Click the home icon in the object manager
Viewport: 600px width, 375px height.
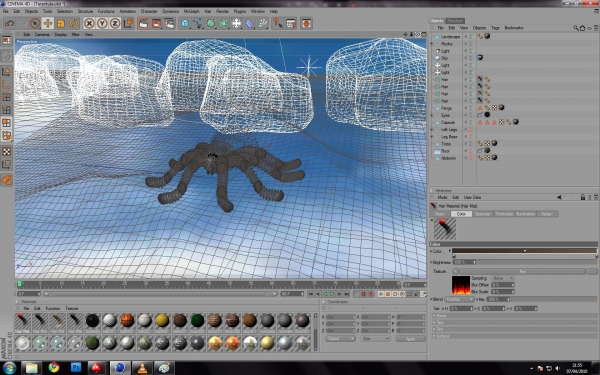click(x=582, y=28)
